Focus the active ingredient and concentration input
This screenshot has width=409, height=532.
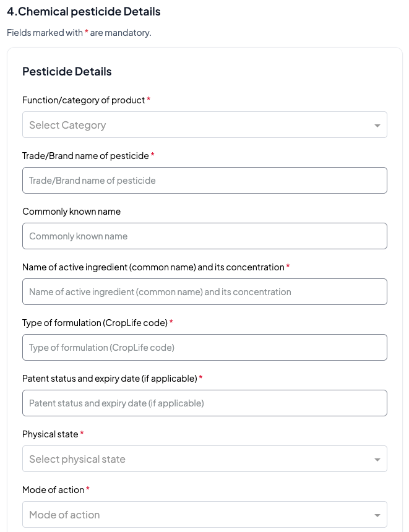(204, 292)
